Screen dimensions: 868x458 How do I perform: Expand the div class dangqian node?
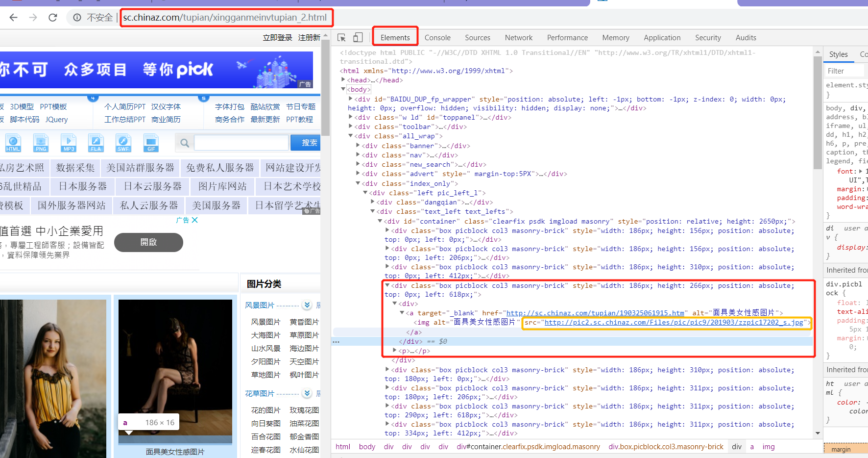pyautogui.click(x=373, y=202)
